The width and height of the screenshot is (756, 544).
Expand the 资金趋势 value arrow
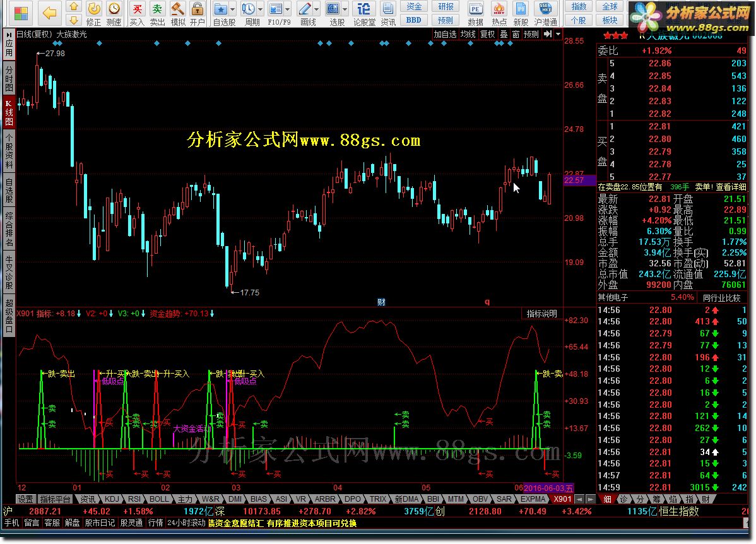[x=211, y=314]
